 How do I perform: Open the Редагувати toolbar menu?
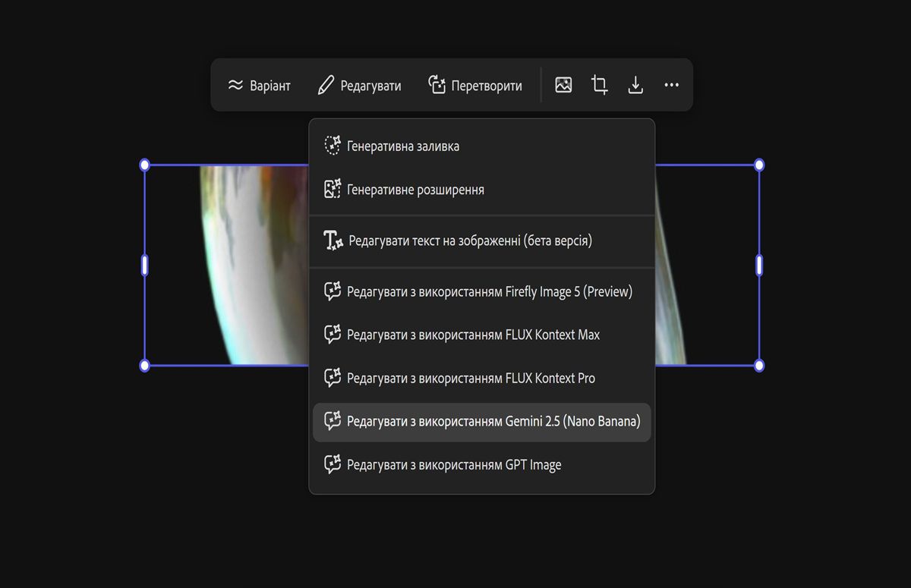(359, 86)
